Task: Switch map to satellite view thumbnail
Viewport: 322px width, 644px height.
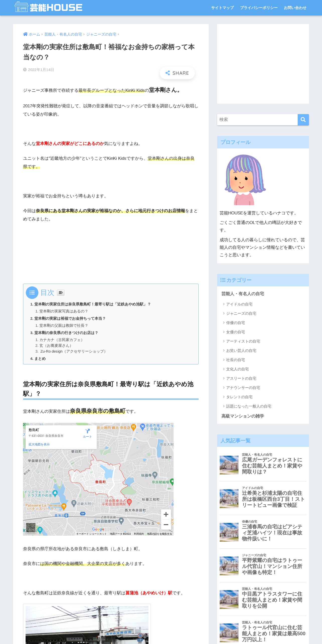Action: (31, 528)
